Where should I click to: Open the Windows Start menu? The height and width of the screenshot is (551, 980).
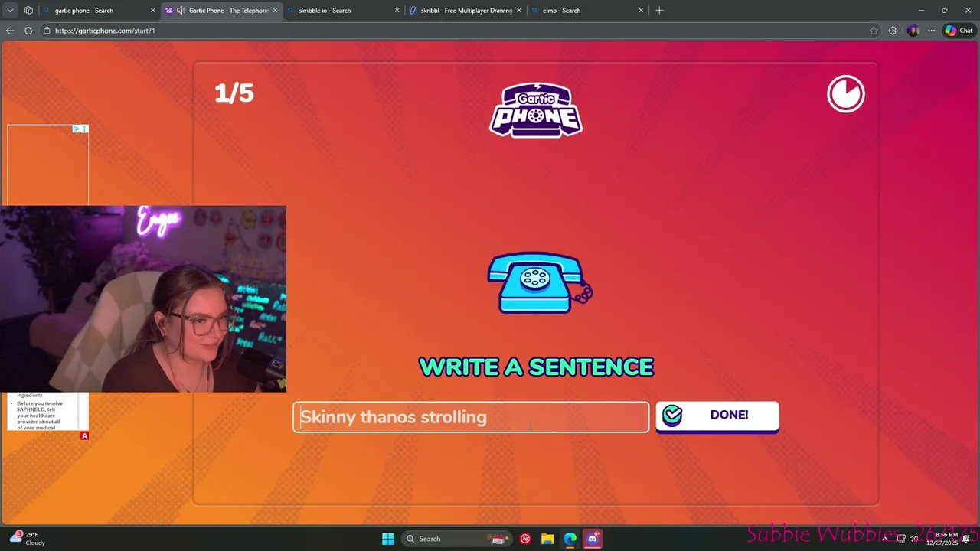coord(388,539)
